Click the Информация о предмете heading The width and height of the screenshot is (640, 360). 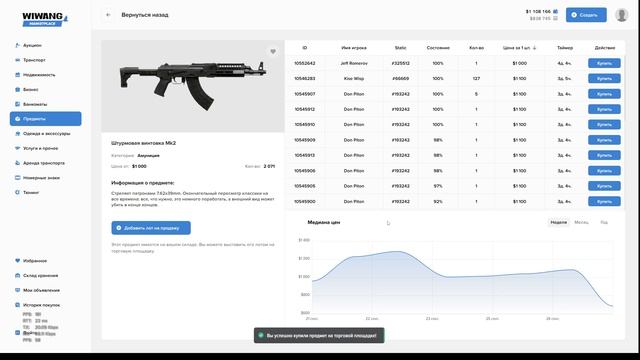pos(143,183)
